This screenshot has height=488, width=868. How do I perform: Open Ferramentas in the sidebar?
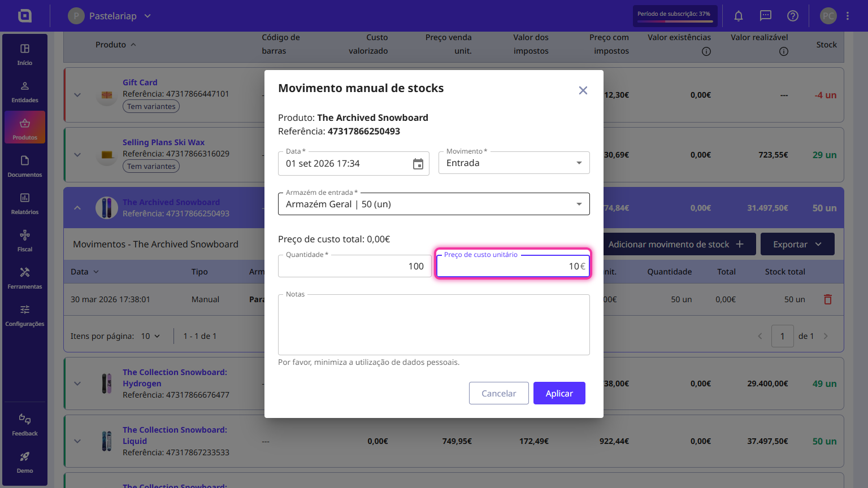[x=25, y=278]
